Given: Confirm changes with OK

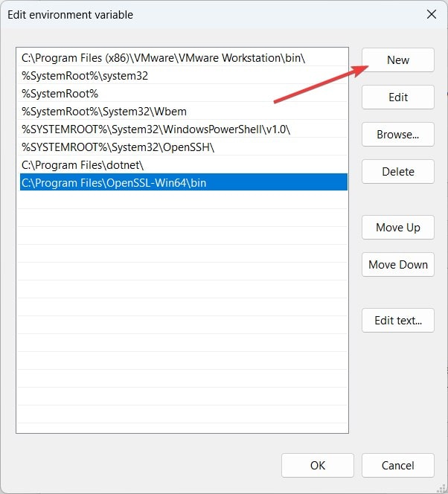Looking at the screenshot, I should 318,465.
